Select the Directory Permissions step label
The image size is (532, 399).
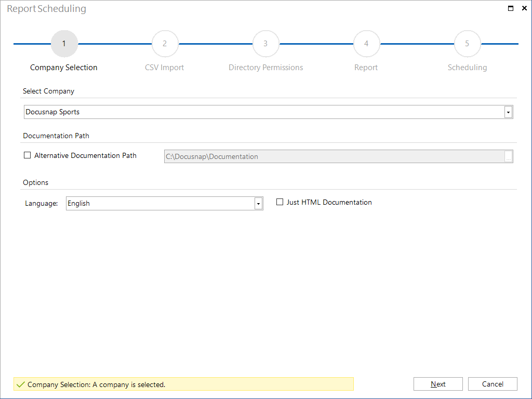coord(265,68)
